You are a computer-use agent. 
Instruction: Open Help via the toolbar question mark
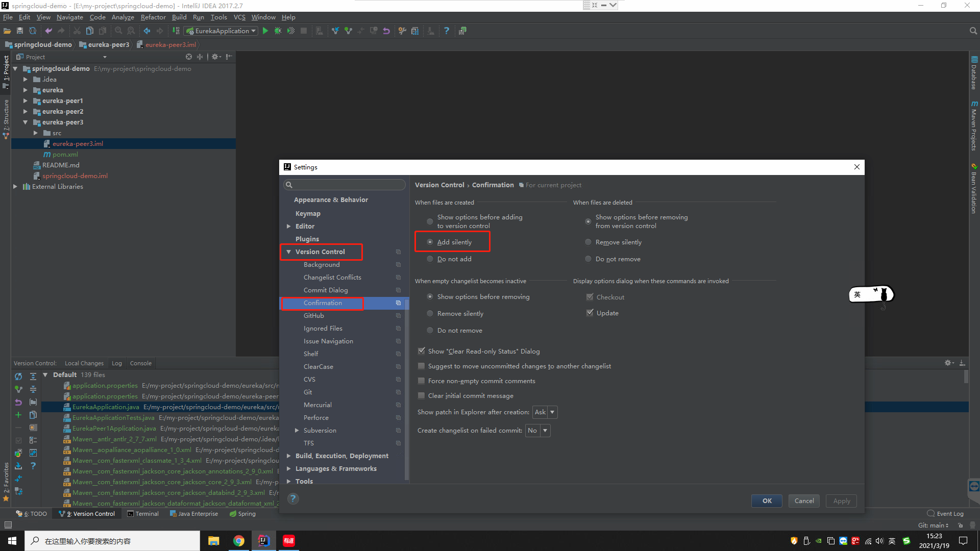(447, 31)
